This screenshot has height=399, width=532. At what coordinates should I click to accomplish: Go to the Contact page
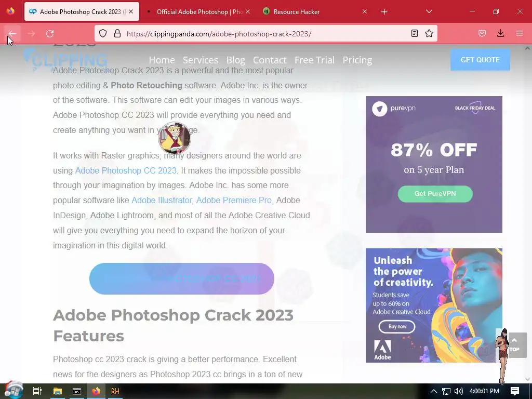click(x=270, y=60)
